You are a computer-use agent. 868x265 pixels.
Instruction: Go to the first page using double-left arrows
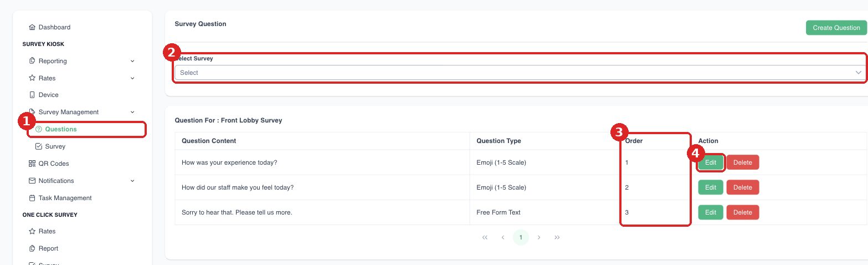(485, 237)
